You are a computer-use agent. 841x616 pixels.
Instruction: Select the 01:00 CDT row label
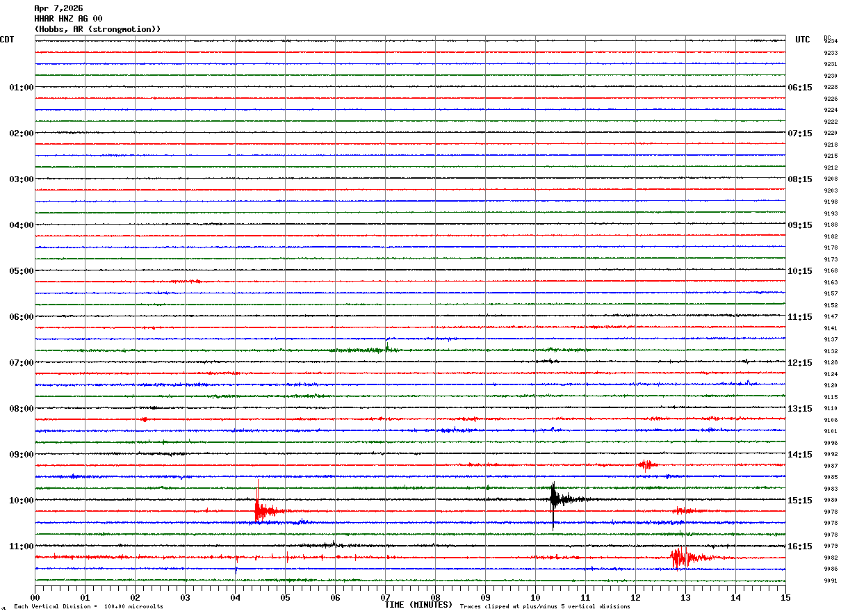click(22, 88)
